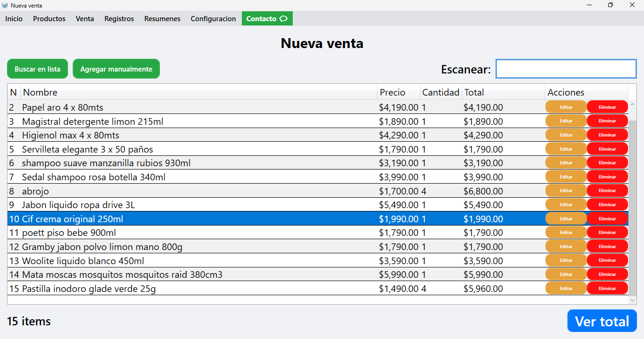Edit the abrojo product row
The width and height of the screenshot is (644, 339).
pos(566,190)
